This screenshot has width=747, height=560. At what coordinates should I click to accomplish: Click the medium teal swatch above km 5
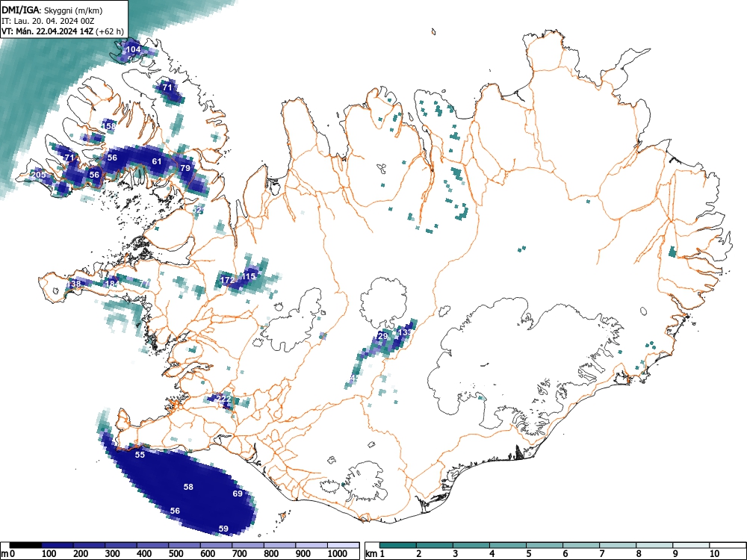pos(544,545)
